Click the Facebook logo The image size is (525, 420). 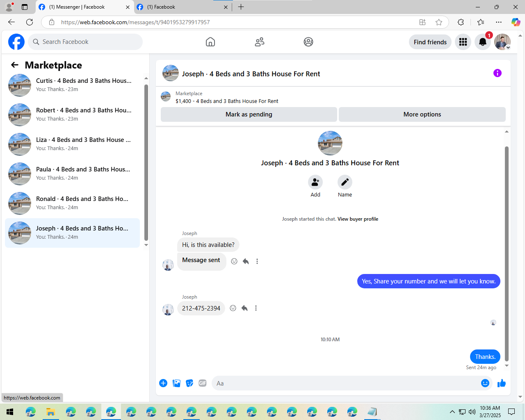tap(16, 42)
